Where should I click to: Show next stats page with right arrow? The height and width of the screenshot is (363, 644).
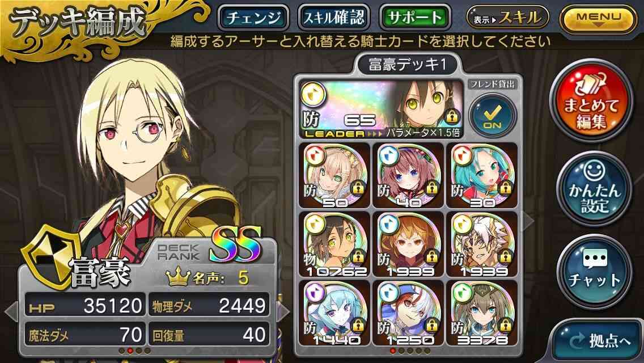pos(283,311)
